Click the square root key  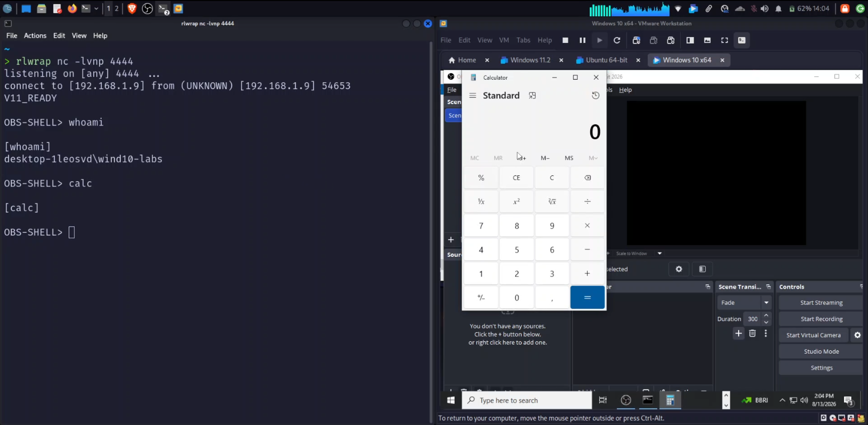552,202
